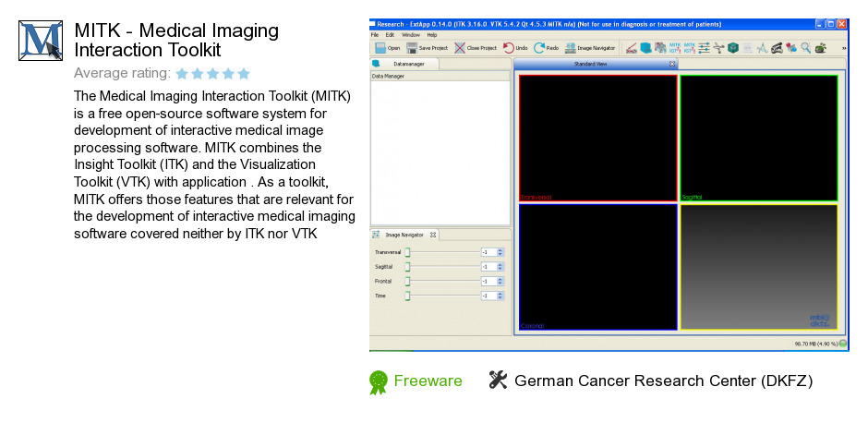Click the Transversal slider handle
This screenshot has width=868, height=423.
pos(407,252)
